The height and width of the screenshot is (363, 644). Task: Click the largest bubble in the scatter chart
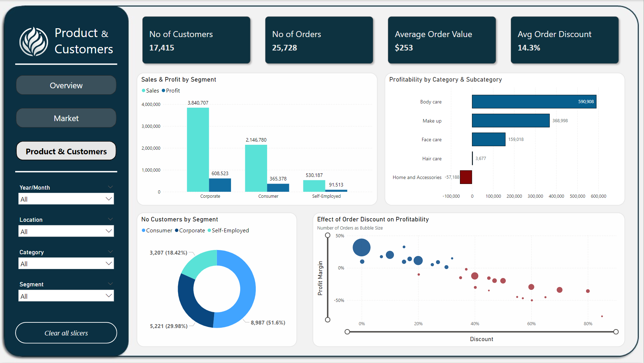(361, 248)
